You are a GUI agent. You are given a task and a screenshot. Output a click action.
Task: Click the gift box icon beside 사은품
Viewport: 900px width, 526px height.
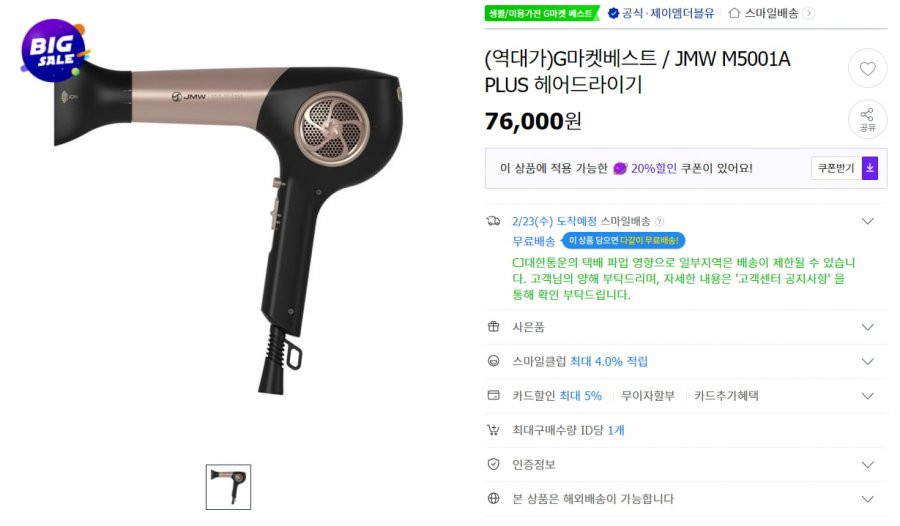point(493,327)
